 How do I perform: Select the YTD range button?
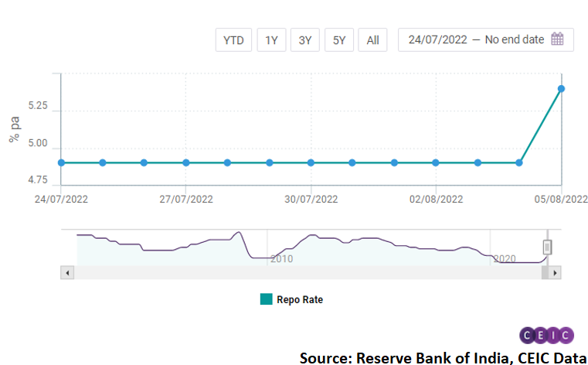click(233, 39)
